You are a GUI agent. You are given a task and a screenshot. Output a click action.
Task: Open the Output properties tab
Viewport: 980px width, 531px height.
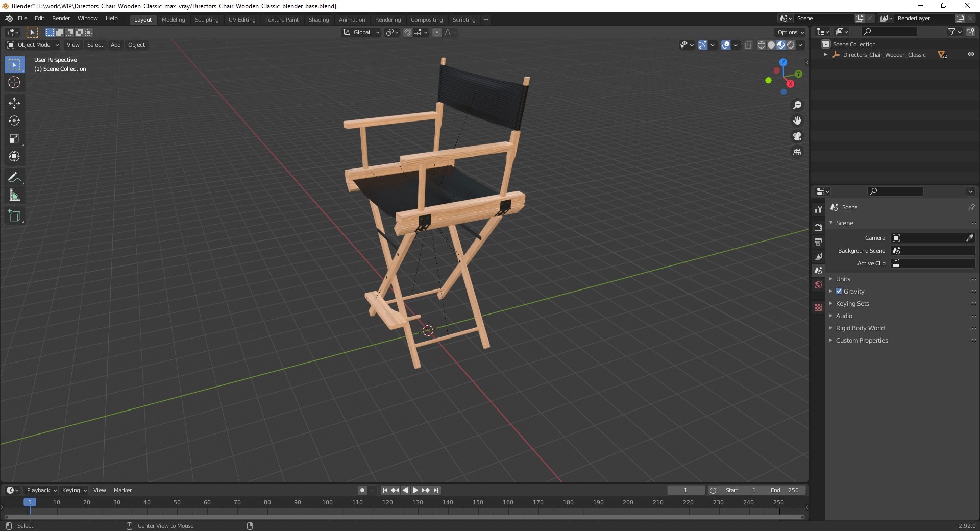click(818, 242)
